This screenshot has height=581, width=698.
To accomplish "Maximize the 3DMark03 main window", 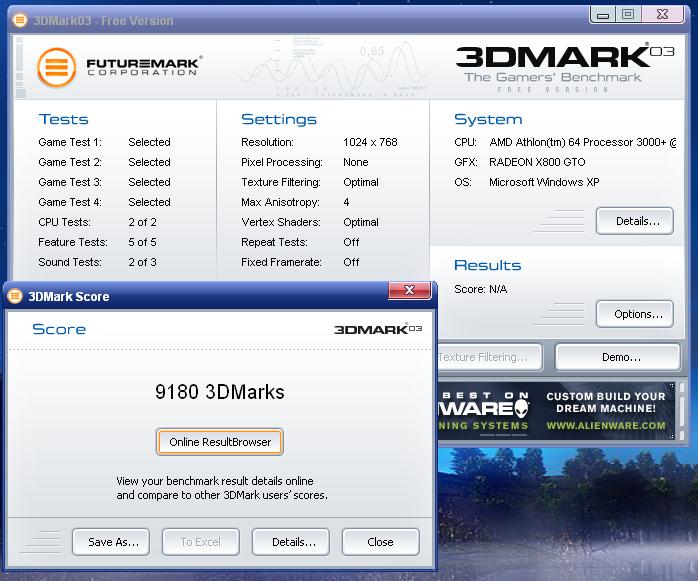I will point(628,15).
